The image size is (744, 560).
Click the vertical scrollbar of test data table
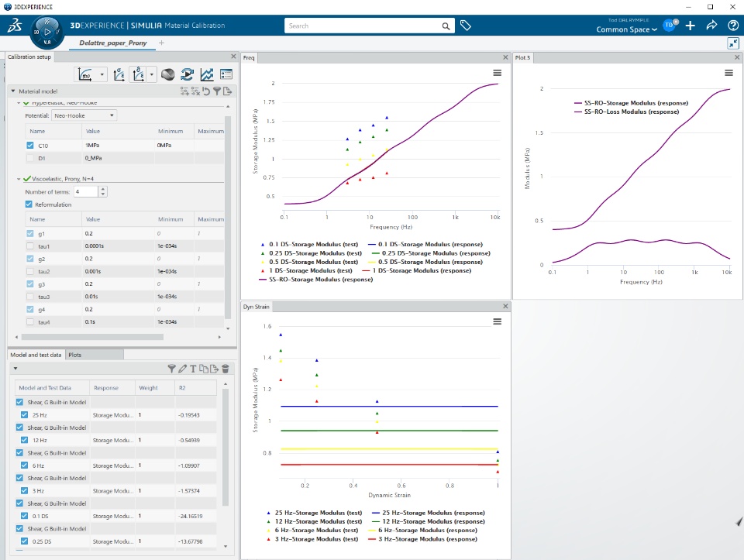226,447
